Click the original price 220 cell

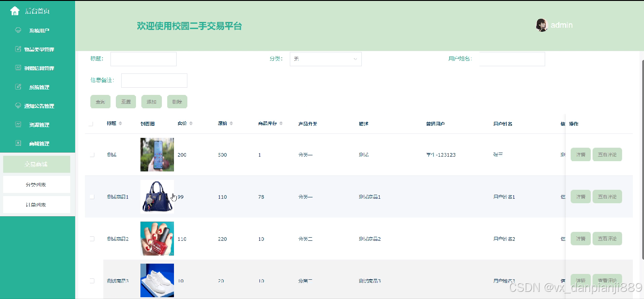[222, 239]
